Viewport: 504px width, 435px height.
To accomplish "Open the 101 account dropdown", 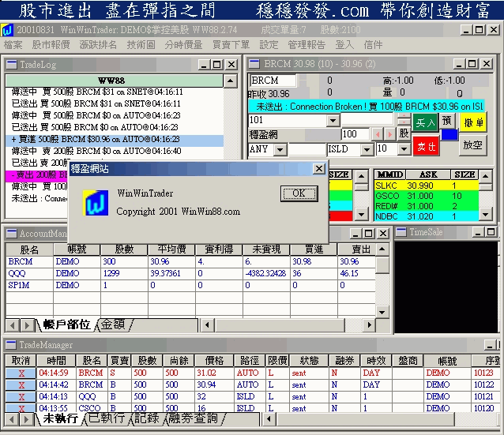I will [333, 121].
